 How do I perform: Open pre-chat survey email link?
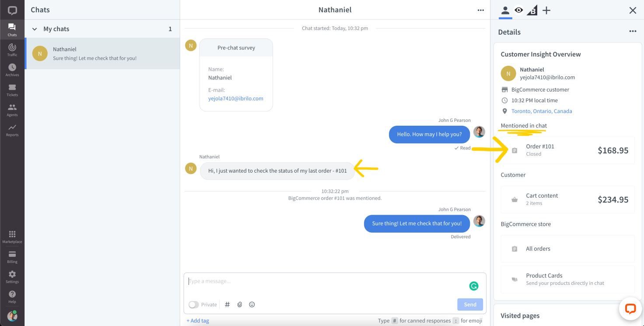[236, 99]
